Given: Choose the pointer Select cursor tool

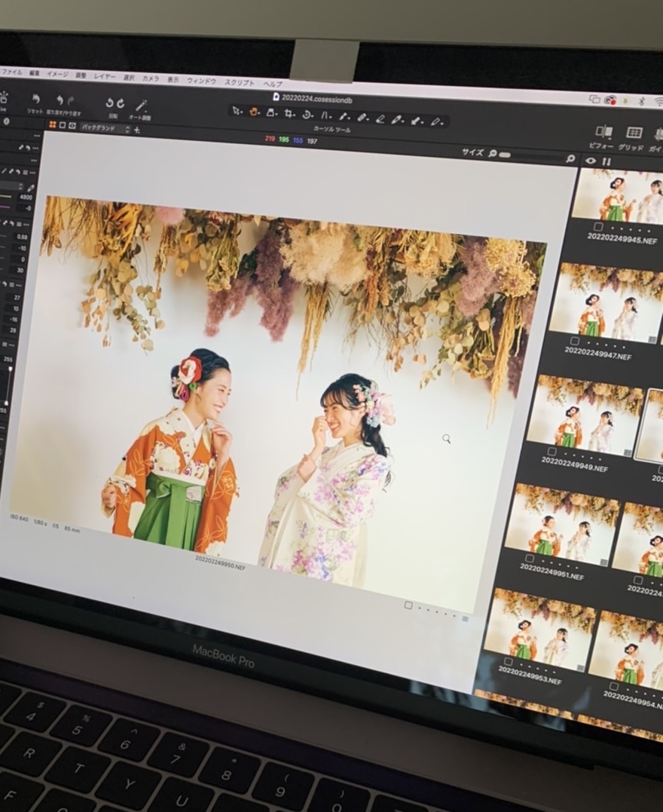Looking at the screenshot, I should [x=236, y=111].
